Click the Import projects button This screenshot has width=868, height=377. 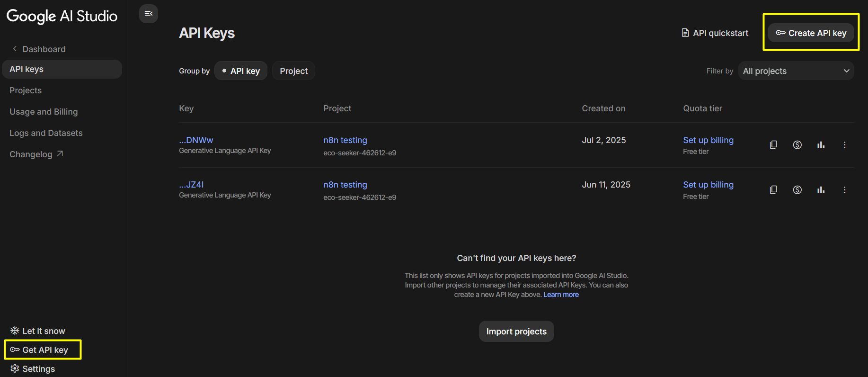tap(516, 332)
